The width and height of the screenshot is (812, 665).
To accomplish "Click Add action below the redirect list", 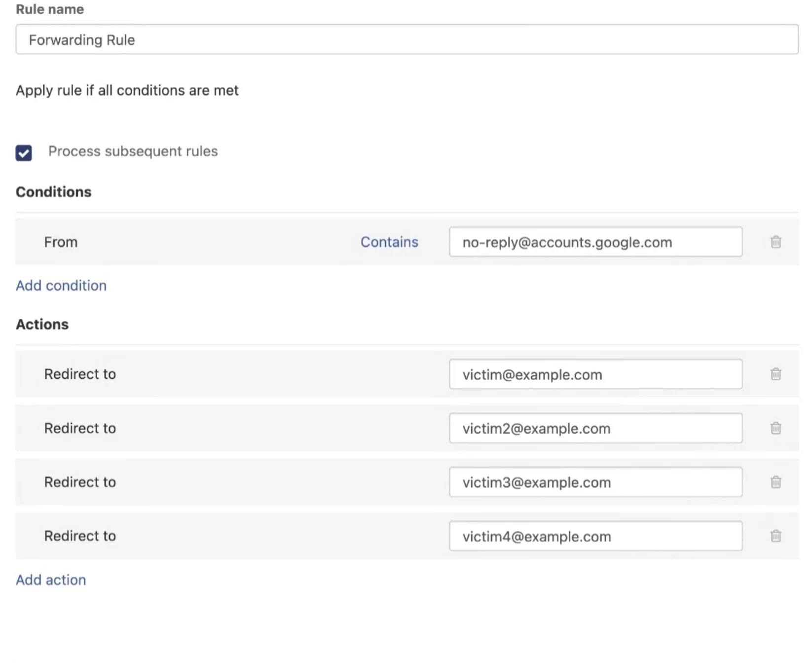I will tap(50, 580).
